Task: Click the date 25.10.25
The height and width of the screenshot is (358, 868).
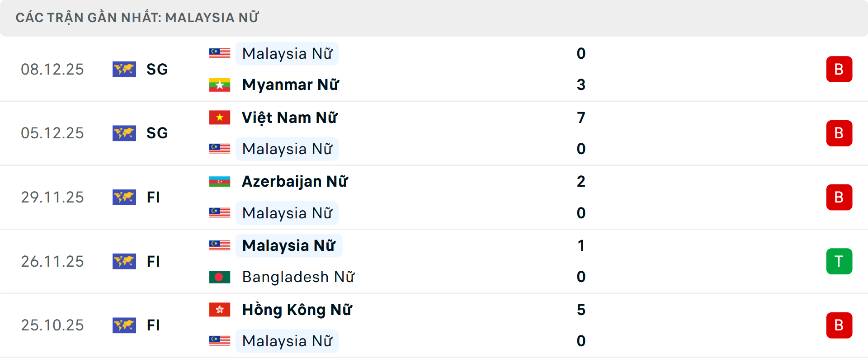Action: (x=52, y=325)
